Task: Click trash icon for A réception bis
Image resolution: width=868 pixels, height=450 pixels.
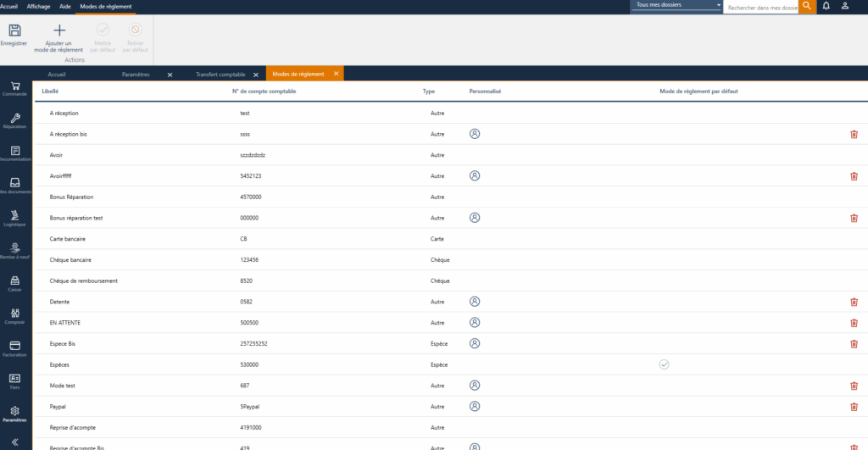Action: (854, 134)
